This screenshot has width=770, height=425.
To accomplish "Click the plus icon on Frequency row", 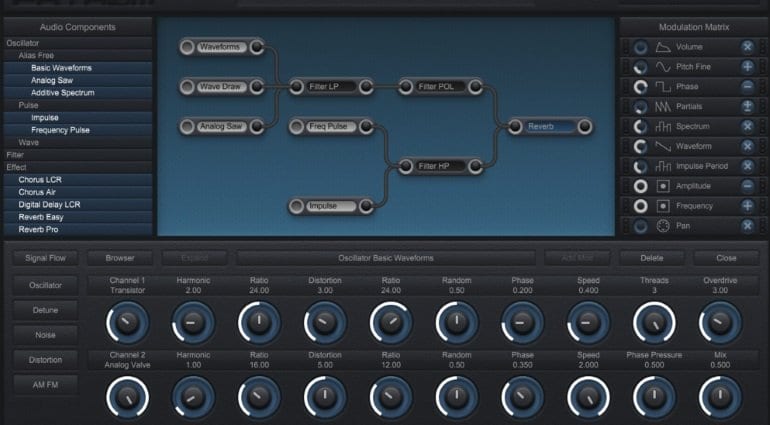I will tap(747, 206).
